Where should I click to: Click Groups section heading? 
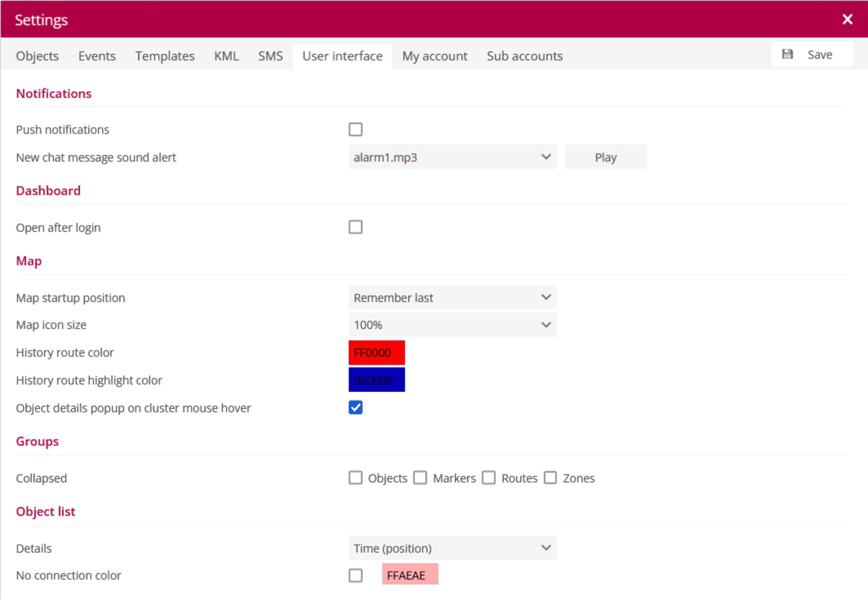click(37, 441)
